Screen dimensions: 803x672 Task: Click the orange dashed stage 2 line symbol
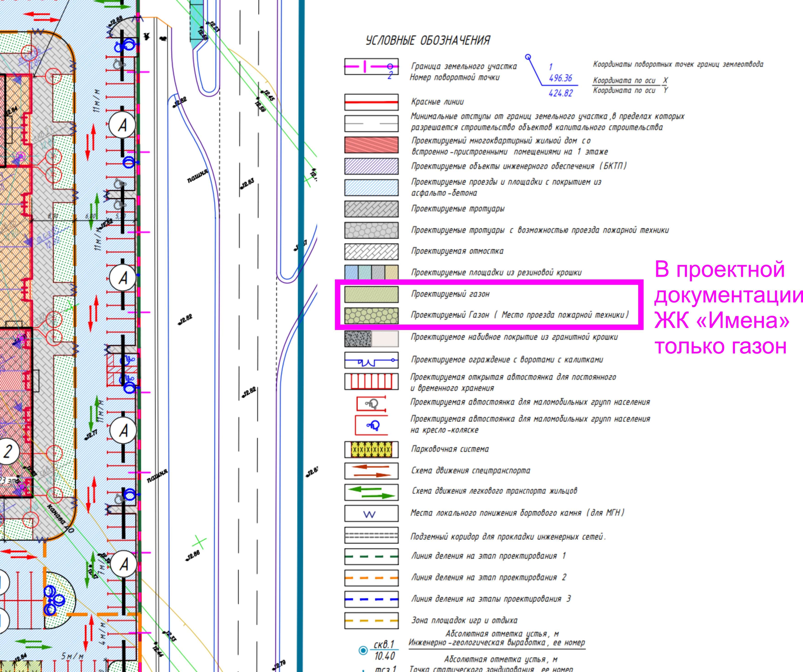(x=371, y=578)
